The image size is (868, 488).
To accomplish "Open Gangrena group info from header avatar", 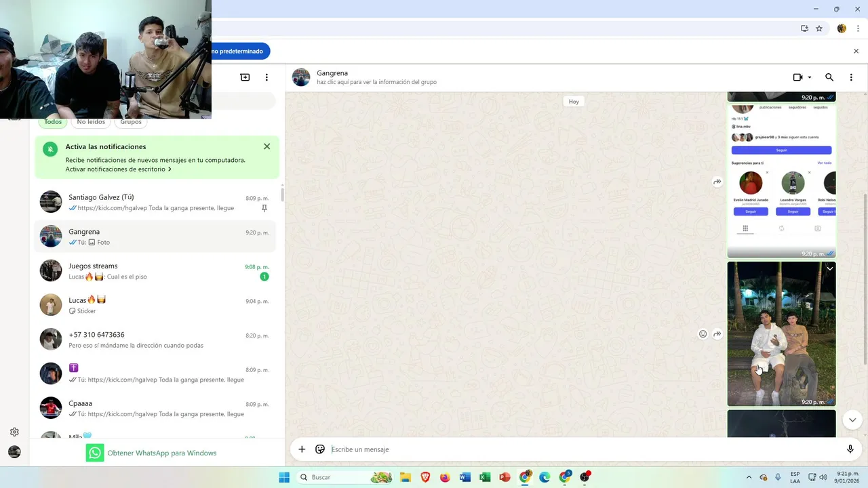I will click(x=301, y=77).
